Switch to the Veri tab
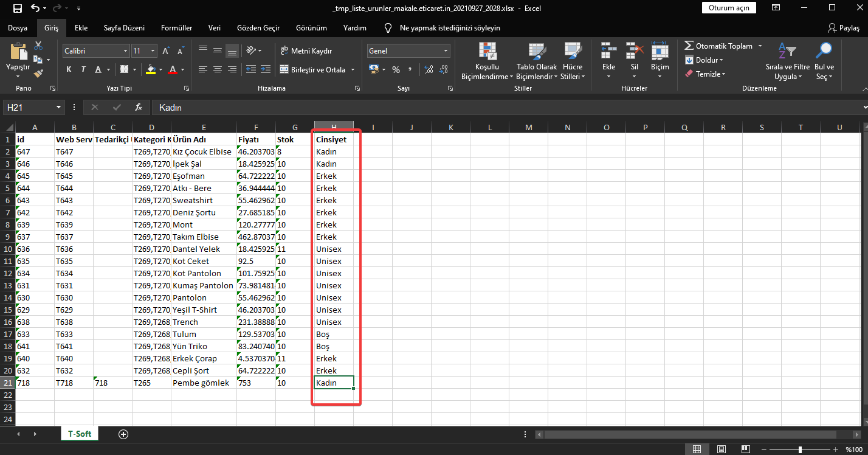Screen dimensions: 868x455 point(214,28)
